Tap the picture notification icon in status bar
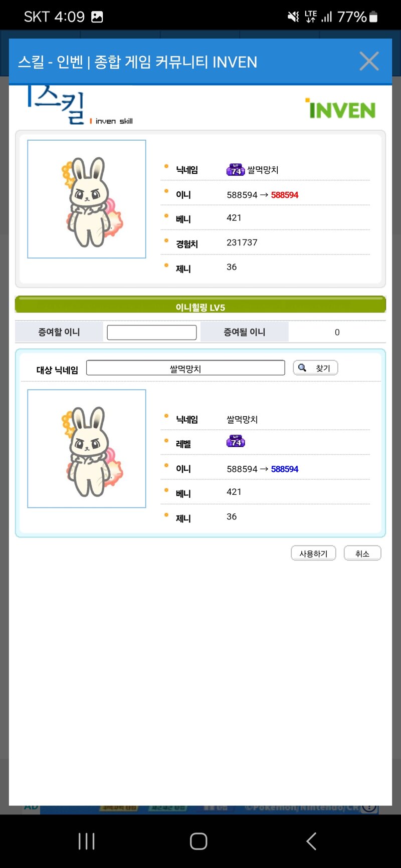Viewport: 401px width, 868px height. click(97, 17)
